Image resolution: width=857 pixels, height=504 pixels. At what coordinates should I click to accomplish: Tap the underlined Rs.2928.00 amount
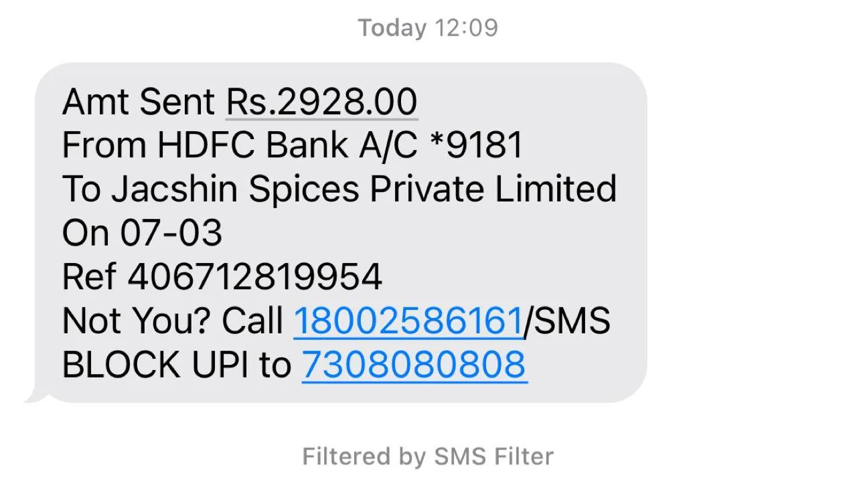(x=321, y=102)
